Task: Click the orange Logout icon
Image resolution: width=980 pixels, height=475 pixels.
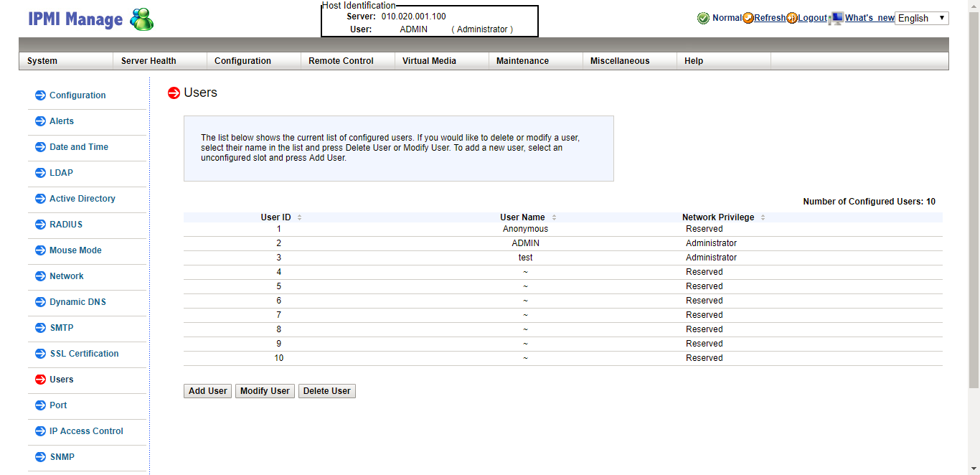Action: pos(792,18)
